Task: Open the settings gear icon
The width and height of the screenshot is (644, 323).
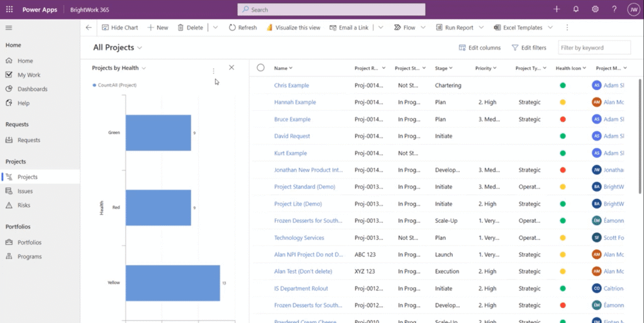Action: 595,9
